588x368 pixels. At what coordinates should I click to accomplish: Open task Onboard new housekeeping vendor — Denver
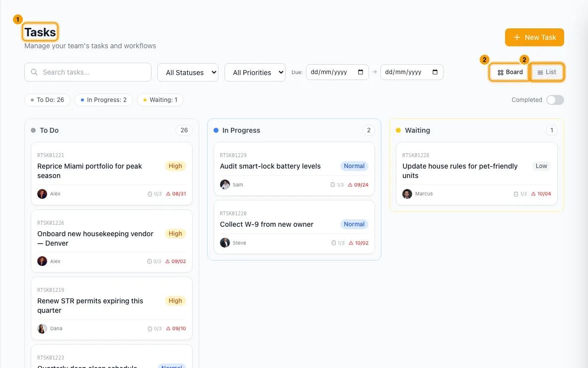(x=95, y=238)
